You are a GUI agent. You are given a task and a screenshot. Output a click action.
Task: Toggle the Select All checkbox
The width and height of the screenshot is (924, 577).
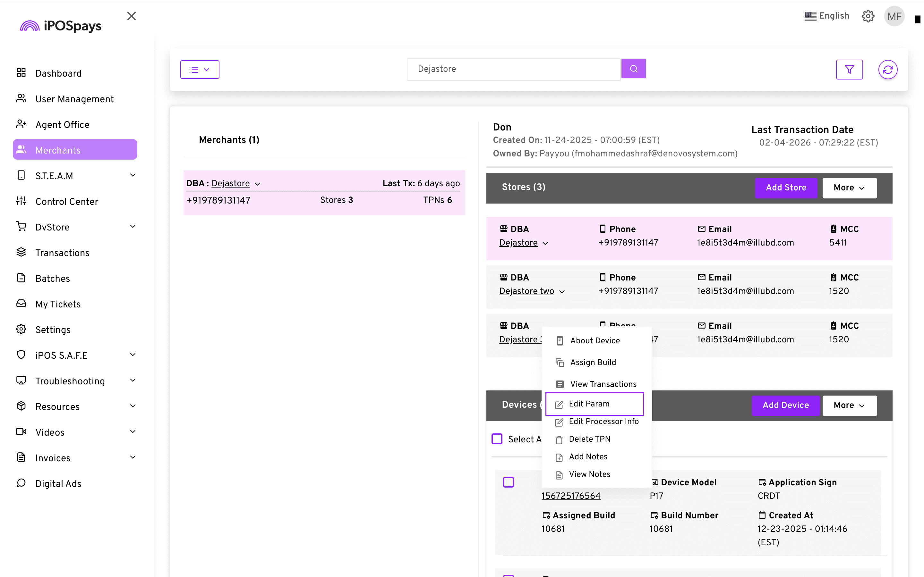click(x=497, y=439)
